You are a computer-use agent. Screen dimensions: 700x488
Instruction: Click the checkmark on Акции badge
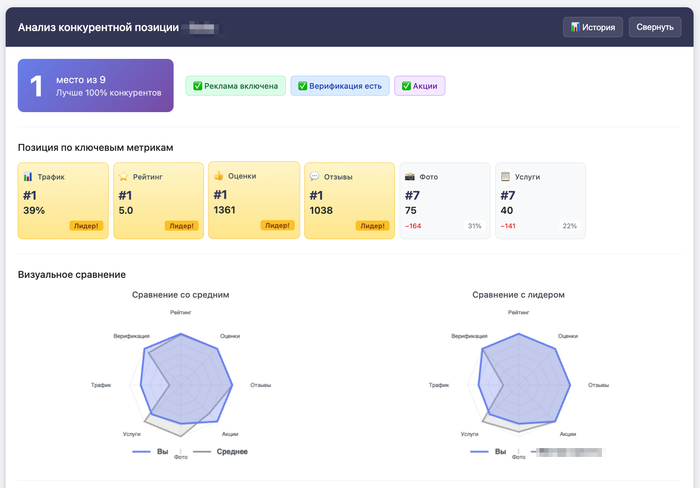tap(406, 86)
